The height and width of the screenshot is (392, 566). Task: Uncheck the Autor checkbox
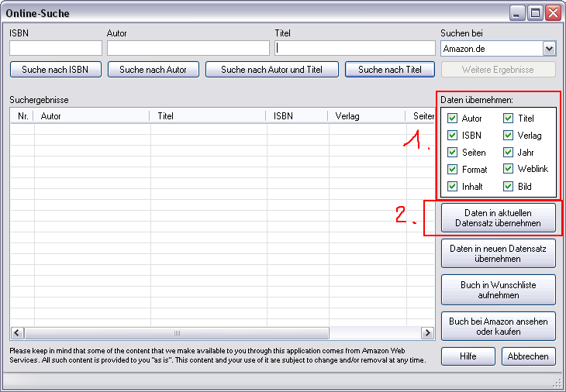(x=453, y=119)
